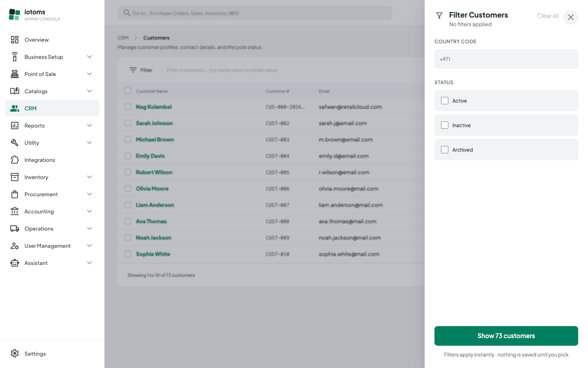The image size is (588, 368).
Task: Click the iotoms logo icon
Action: coord(15,15)
